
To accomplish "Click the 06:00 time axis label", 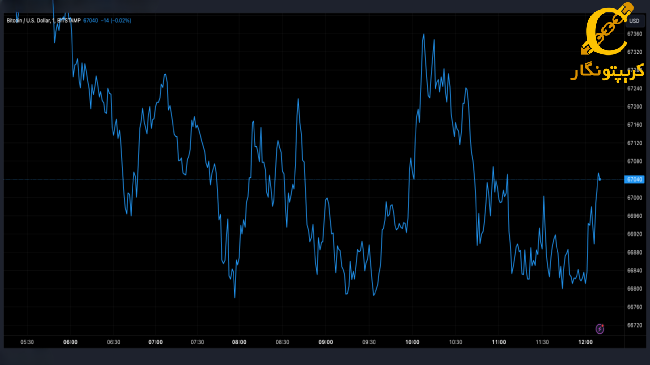I will [70, 342].
